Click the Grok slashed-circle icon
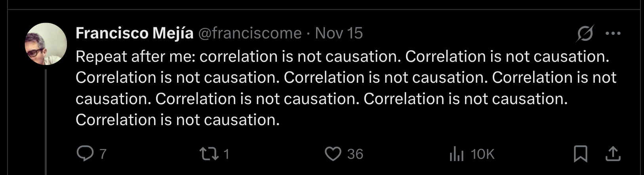 pos(585,34)
